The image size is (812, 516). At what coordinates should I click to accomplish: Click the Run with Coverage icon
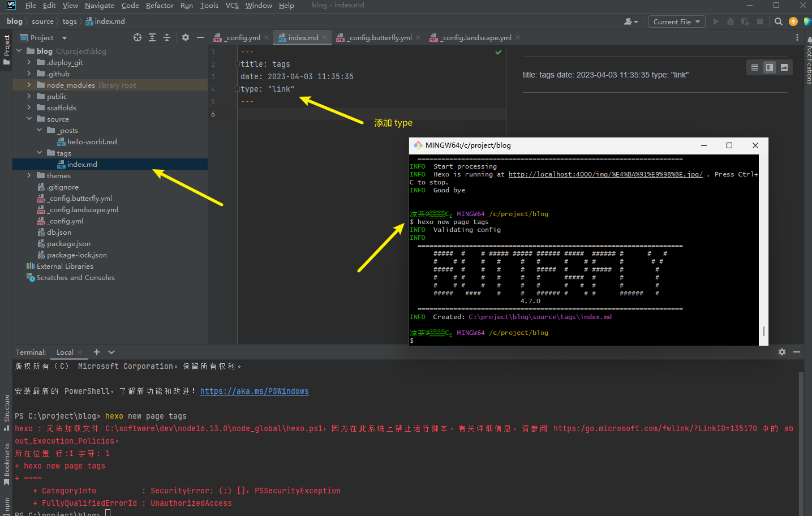(745, 21)
